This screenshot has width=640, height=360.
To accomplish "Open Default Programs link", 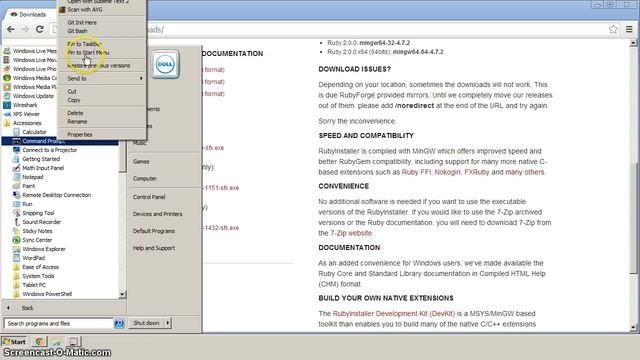I will click(x=153, y=231).
